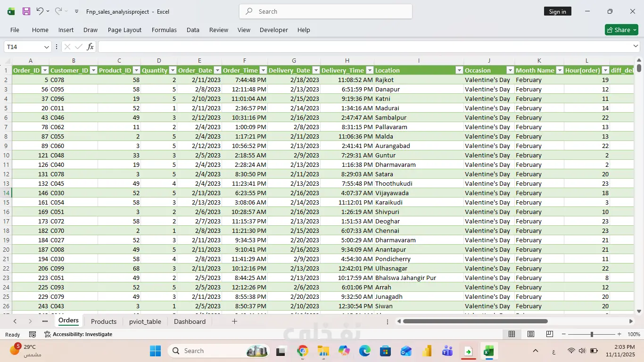Open the Order_ID filter dropdown
This screenshot has height=362, width=644.
click(45, 70)
